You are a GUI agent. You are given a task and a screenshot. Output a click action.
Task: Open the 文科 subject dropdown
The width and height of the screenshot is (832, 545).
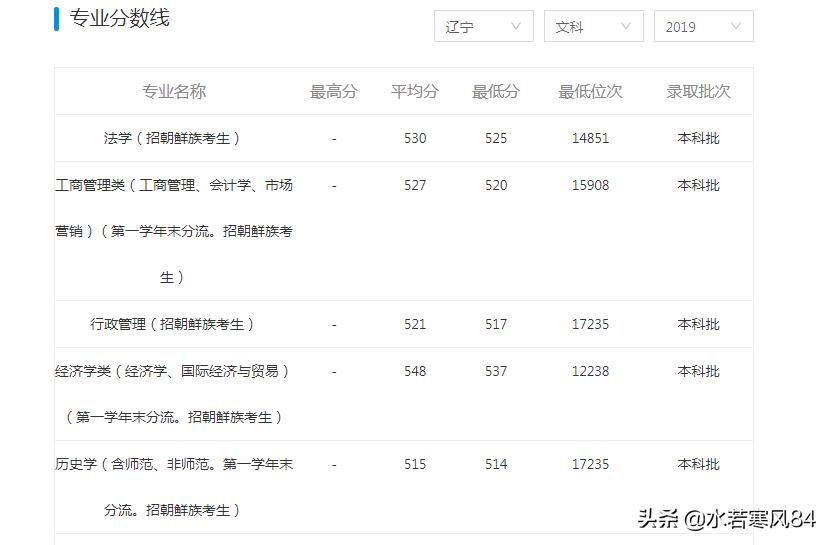click(x=593, y=26)
